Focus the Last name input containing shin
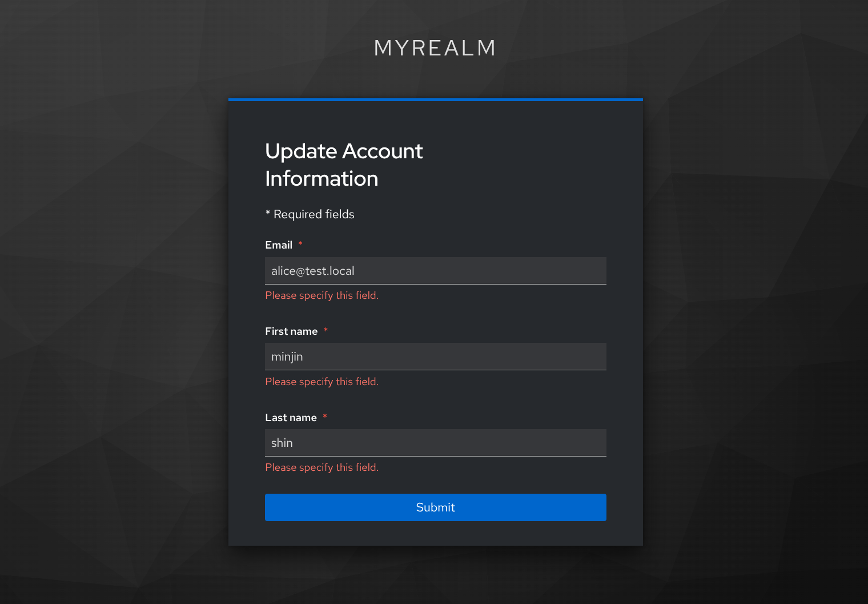This screenshot has width=868, height=604. click(436, 443)
